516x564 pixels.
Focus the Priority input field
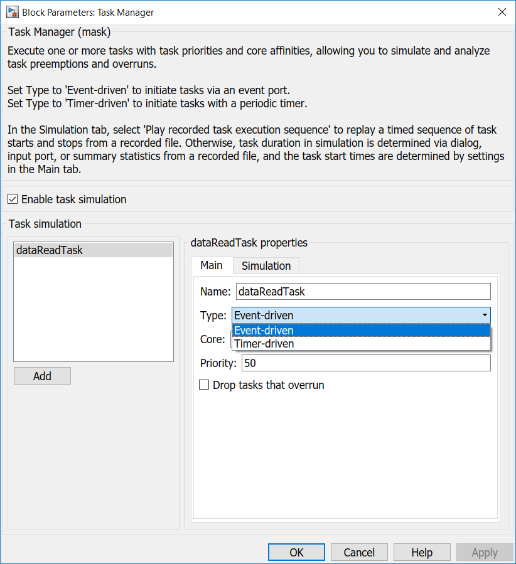click(366, 363)
